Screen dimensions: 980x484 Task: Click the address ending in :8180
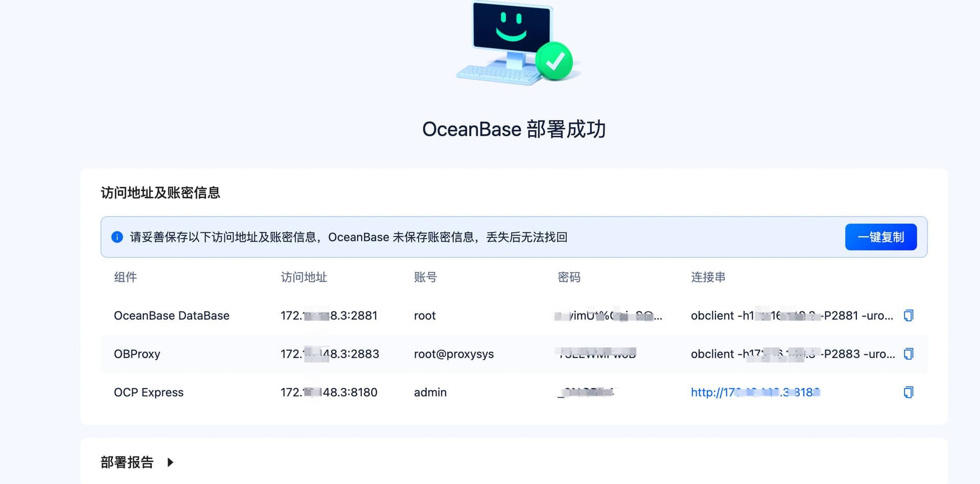pos(329,392)
